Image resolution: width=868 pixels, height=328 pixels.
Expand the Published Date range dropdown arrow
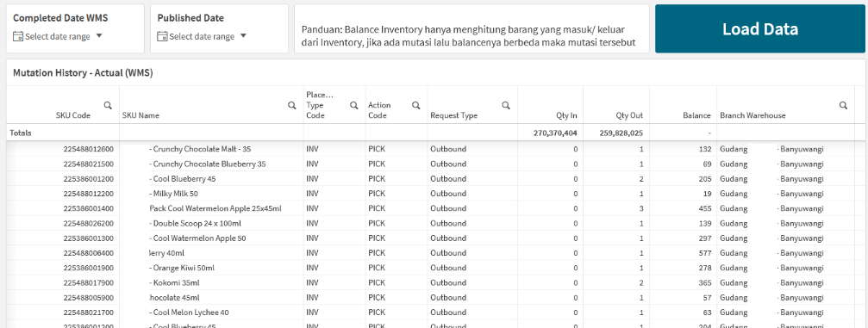pyautogui.click(x=243, y=36)
